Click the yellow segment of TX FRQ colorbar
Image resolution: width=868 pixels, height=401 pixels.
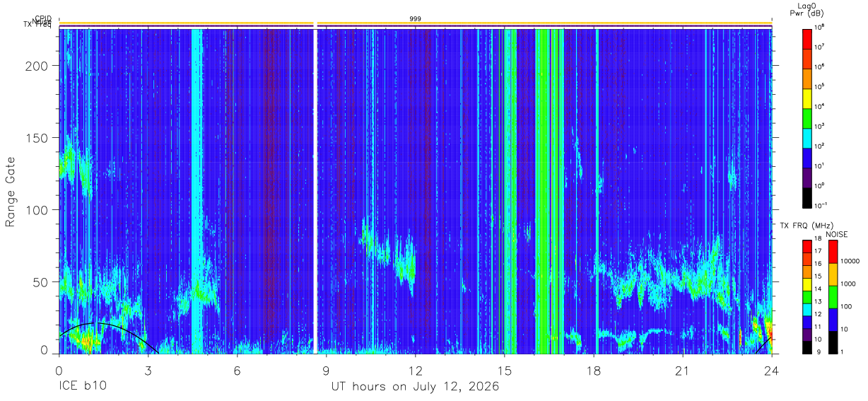coord(807,284)
